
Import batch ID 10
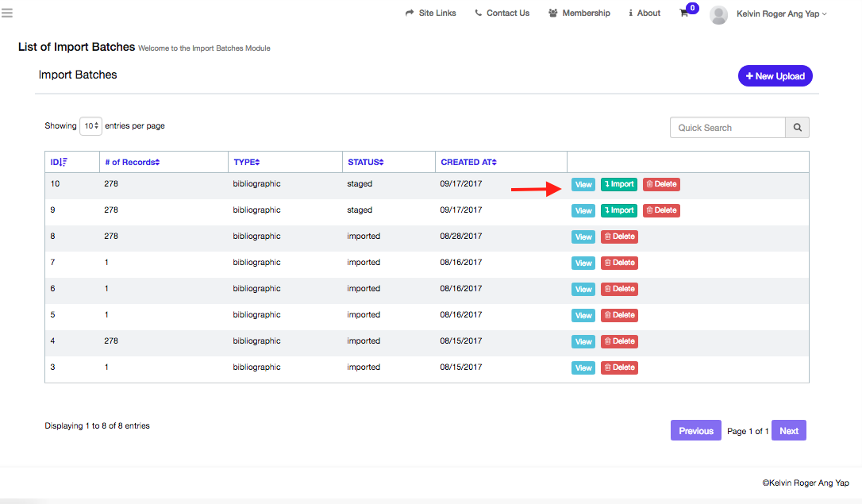click(x=618, y=184)
